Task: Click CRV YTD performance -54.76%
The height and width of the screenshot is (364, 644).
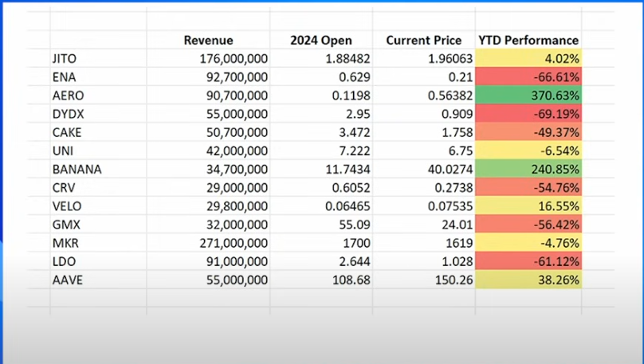Action: coord(528,188)
